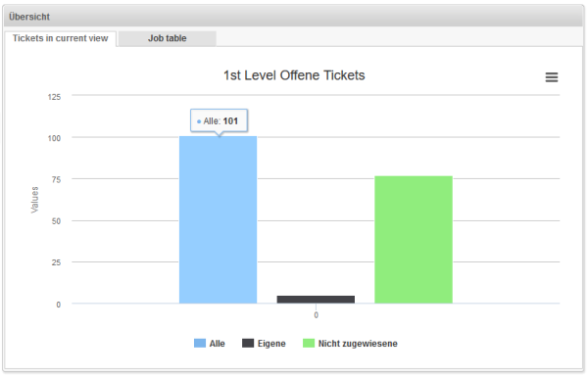
Task: Click the blue Alle bar
Action: [x=218, y=219]
